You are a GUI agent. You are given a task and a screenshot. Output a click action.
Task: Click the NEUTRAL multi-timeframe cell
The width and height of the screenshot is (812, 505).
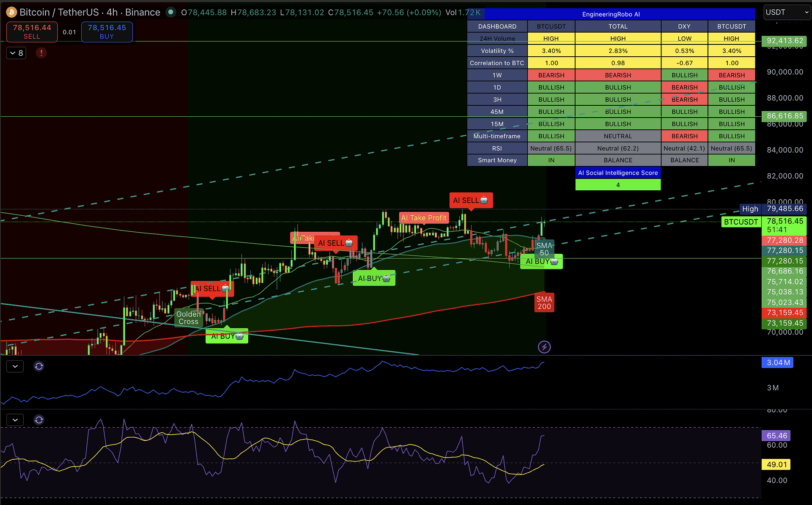[x=618, y=136]
